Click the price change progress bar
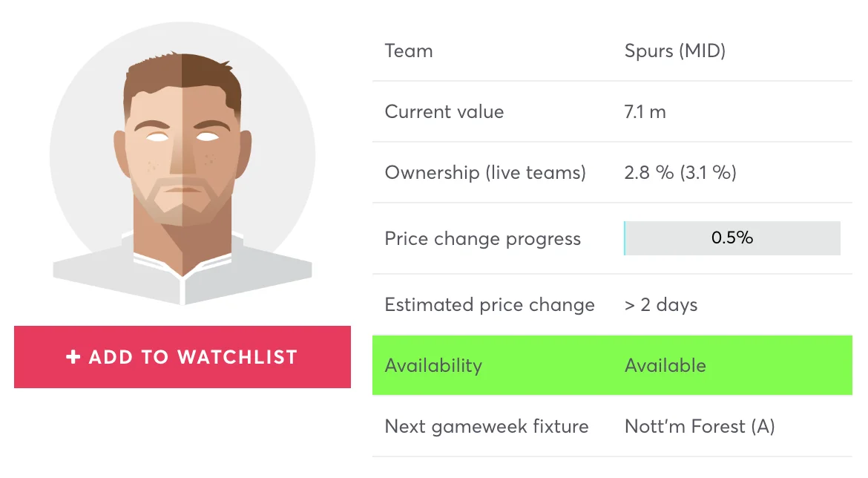Image resolution: width=868 pixels, height=478 pixels. [x=731, y=238]
